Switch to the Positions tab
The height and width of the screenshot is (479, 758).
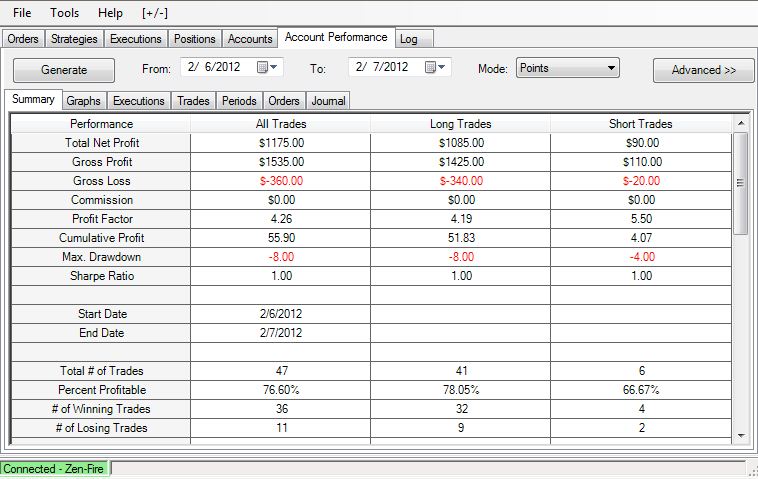[x=195, y=39]
